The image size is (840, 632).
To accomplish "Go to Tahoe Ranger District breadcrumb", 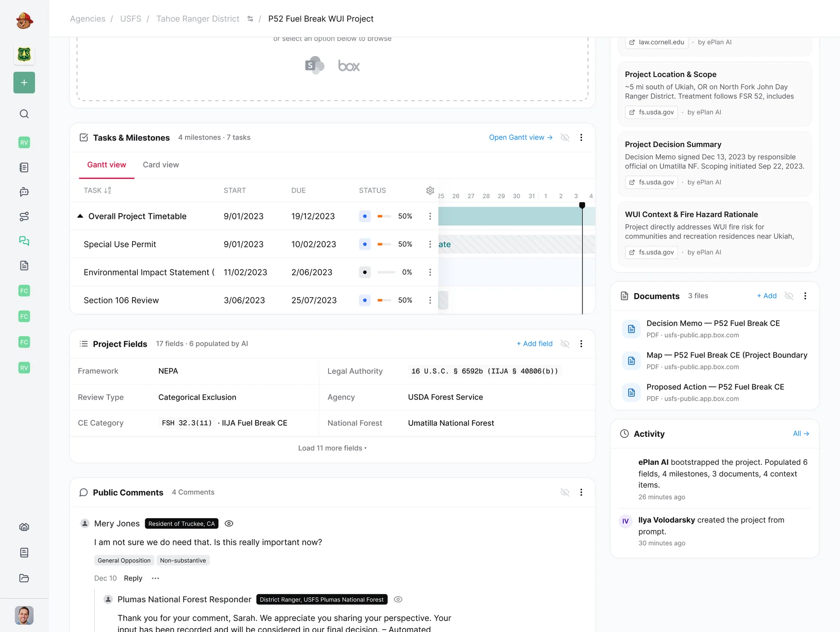I will click(198, 19).
